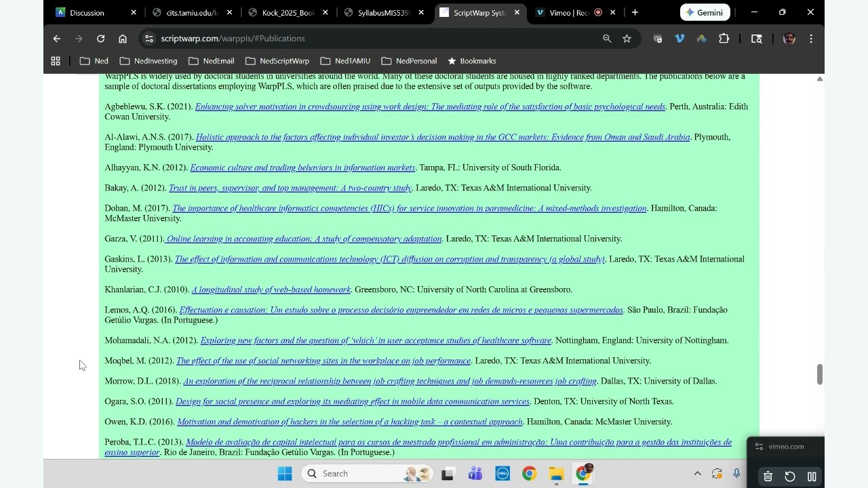Screen dimensions: 868x488
Task: Go back to the previous page
Action: (57, 39)
